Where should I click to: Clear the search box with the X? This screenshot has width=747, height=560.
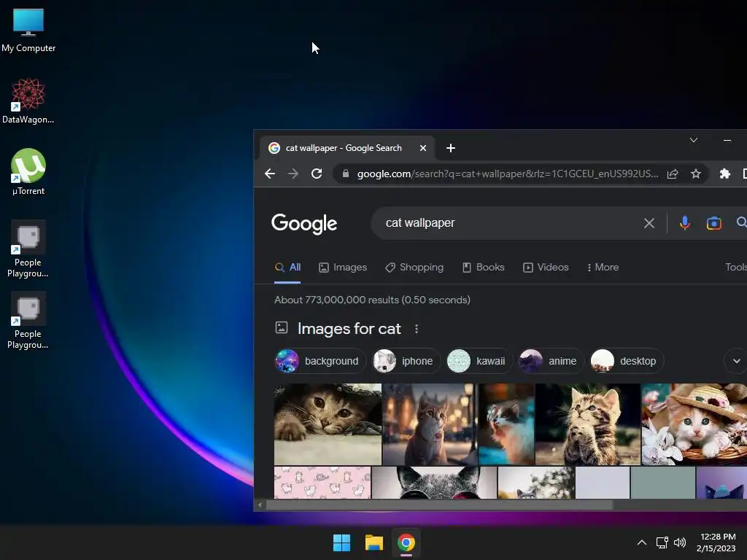[649, 223]
